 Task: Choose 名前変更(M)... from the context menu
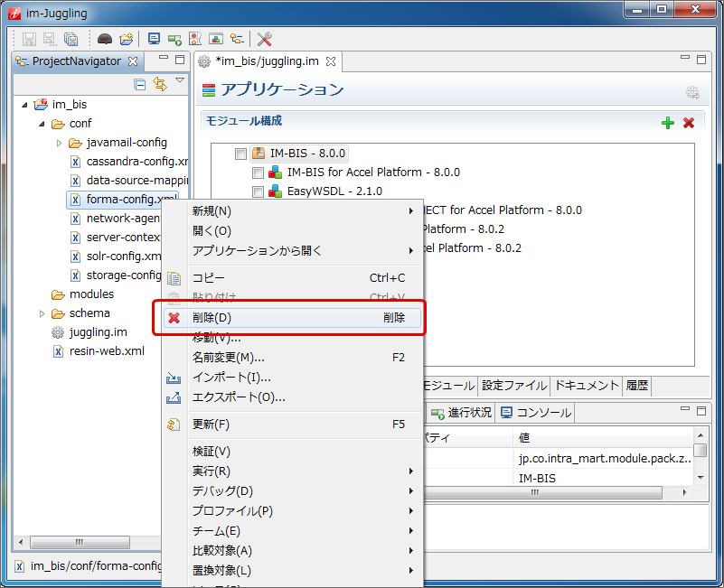point(292,358)
